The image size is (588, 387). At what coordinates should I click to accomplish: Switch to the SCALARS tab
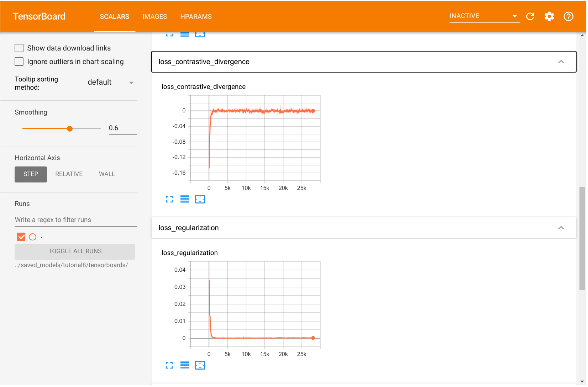[115, 17]
